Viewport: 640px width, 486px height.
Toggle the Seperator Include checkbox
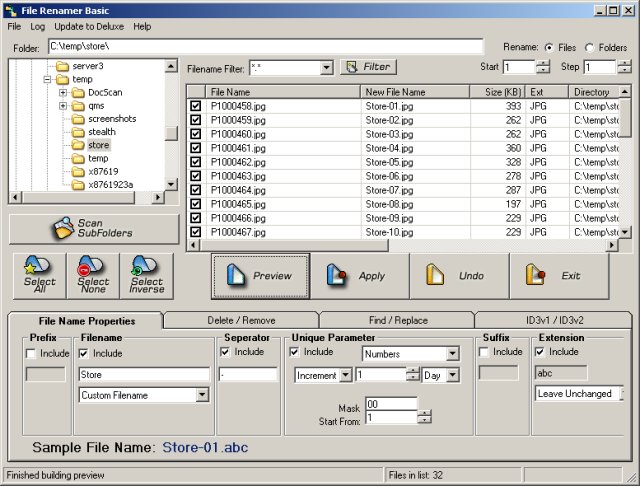[x=225, y=352]
